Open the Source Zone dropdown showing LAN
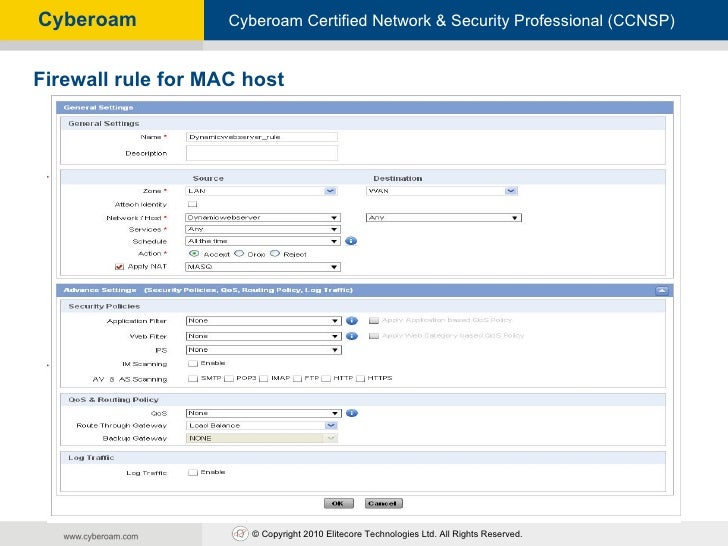 261,190
